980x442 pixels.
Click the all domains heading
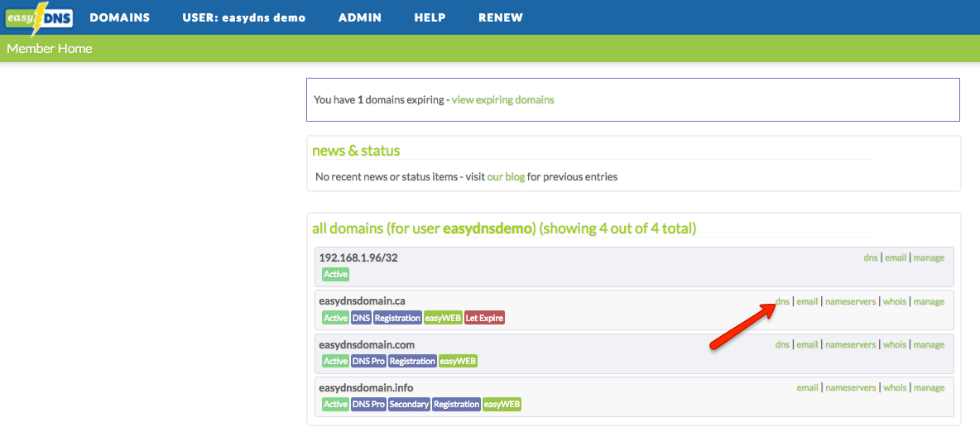(504, 228)
